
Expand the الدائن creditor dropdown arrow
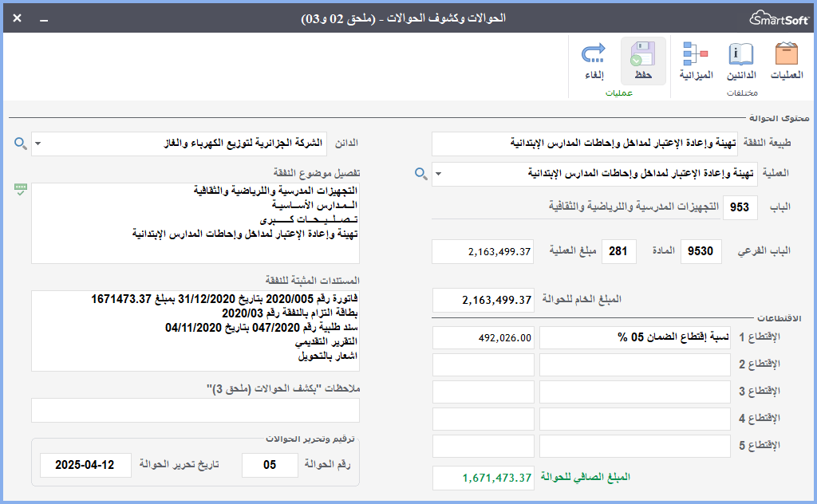coord(38,144)
